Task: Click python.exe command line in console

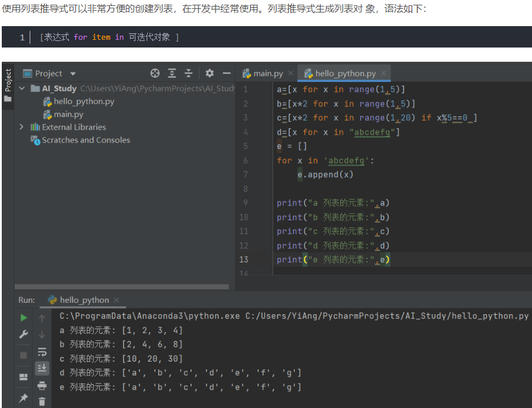Action: [x=294, y=316]
